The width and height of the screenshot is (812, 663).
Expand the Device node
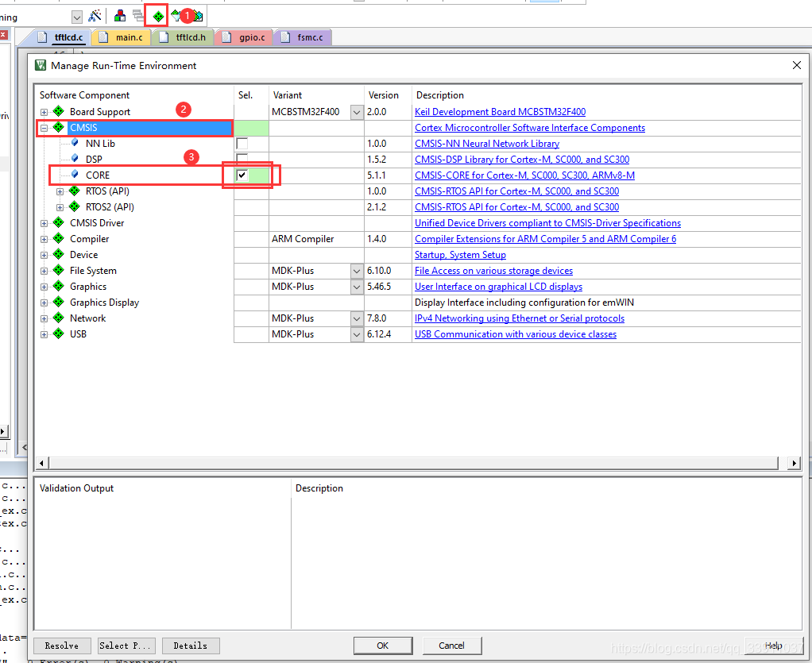pyautogui.click(x=44, y=255)
